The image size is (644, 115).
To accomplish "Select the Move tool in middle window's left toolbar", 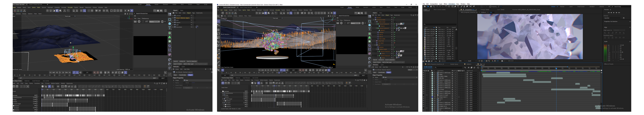I will coord(219,30).
